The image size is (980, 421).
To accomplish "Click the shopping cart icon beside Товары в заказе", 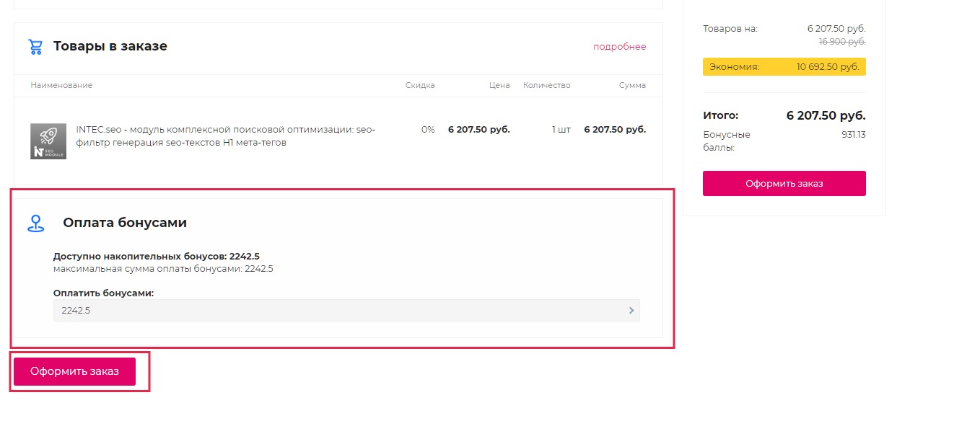I will [x=35, y=47].
